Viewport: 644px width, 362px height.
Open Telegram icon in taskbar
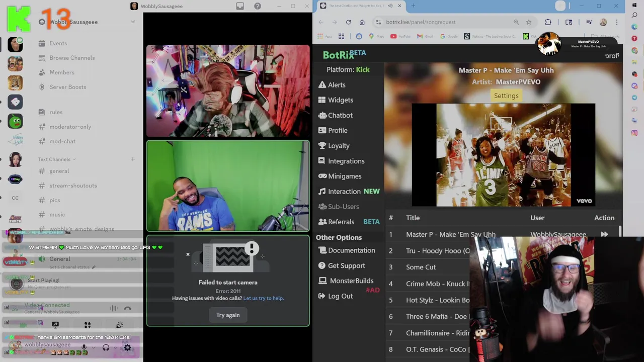point(634,98)
